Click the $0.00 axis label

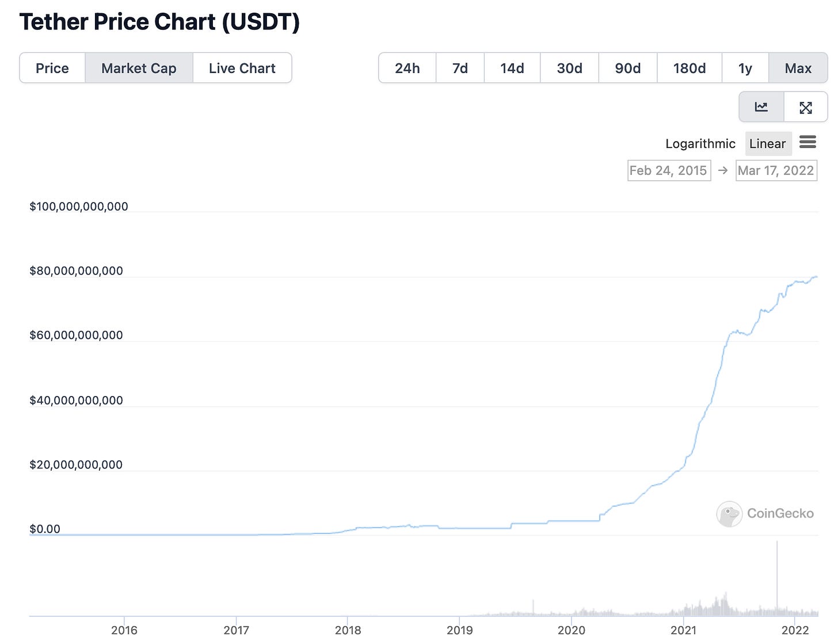pyautogui.click(x=45, y=529)
